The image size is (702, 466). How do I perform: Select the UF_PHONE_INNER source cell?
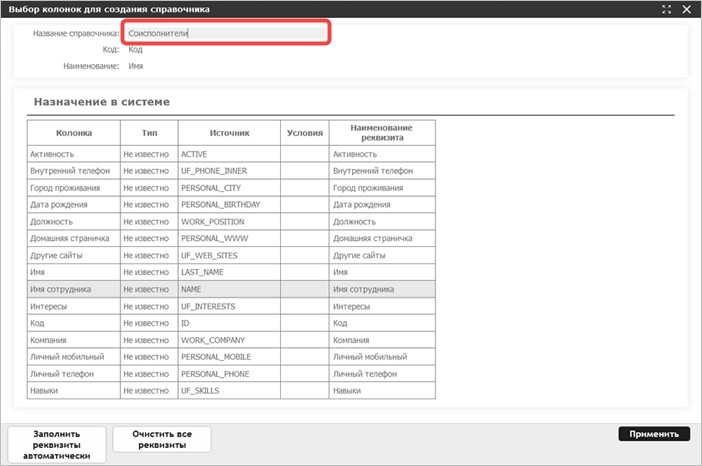pyautogui.click(x=229, y=171)
